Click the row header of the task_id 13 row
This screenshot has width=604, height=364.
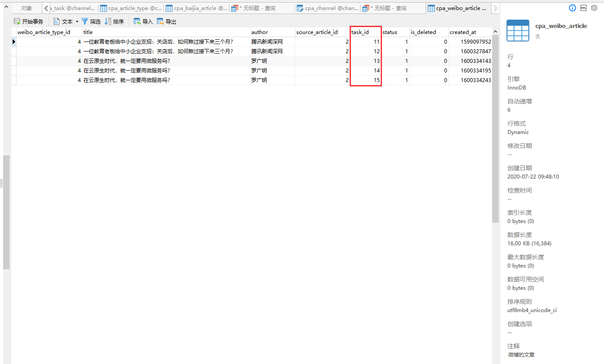point(14,61)
